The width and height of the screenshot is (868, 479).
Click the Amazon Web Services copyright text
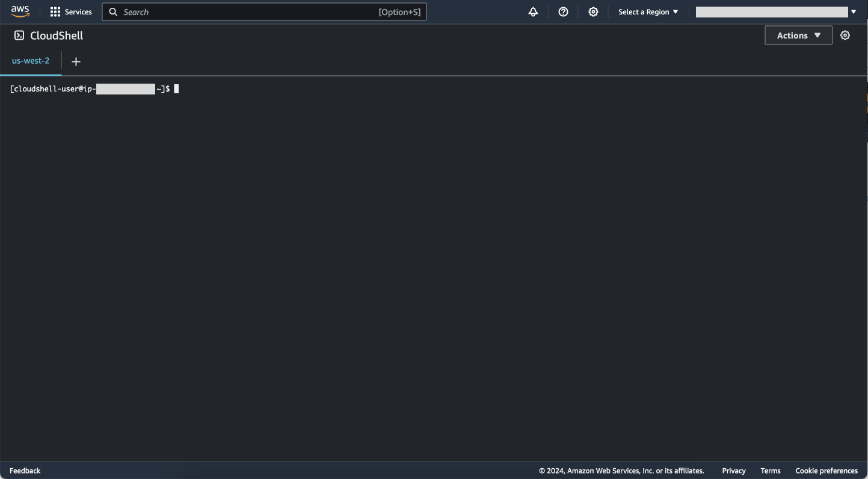(x=621, y=471)
